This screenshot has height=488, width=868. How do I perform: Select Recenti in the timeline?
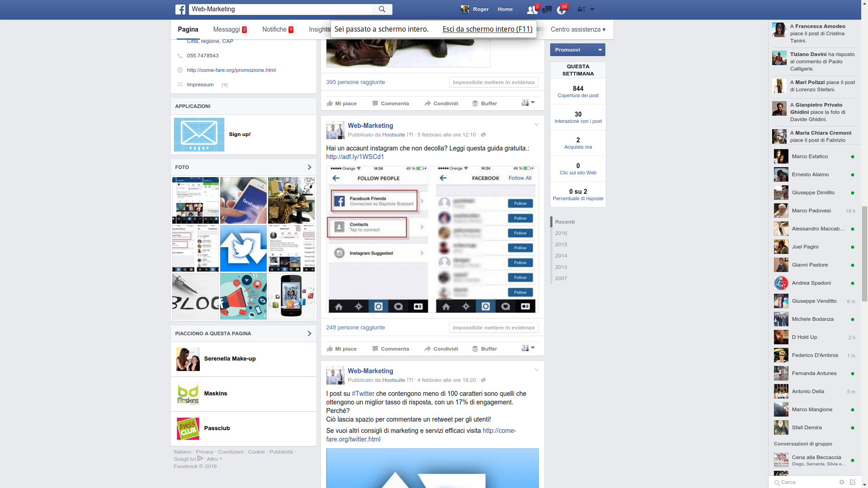pos(565,222)
